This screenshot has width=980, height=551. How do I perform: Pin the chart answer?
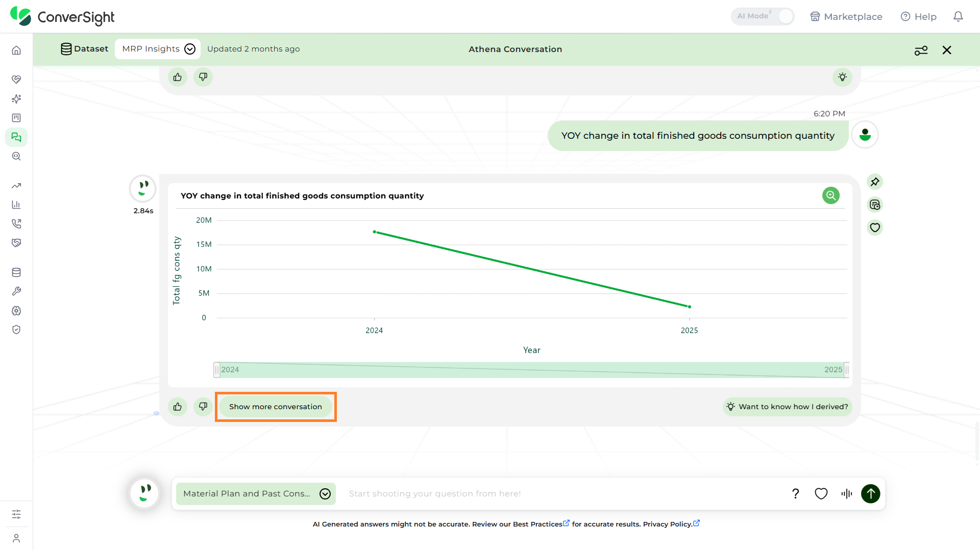[875, 182]
